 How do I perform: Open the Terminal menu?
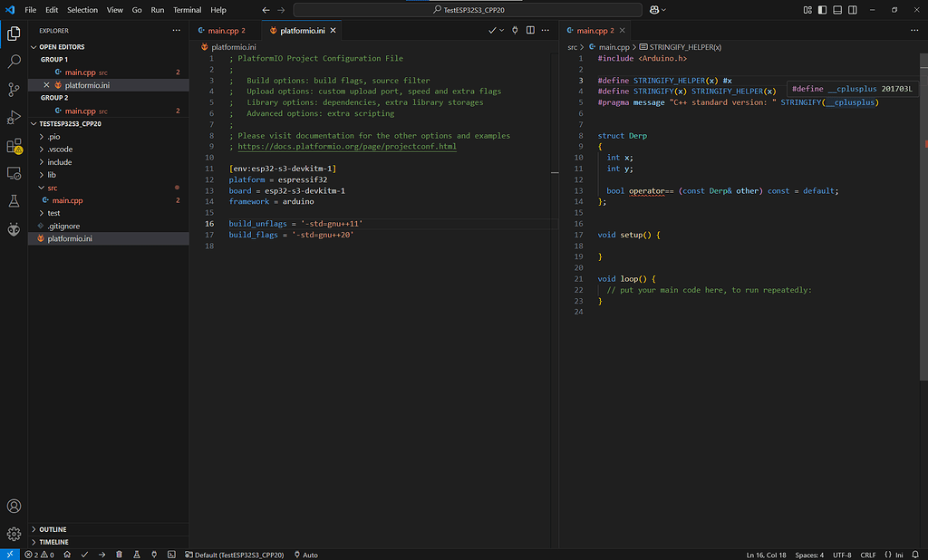(187, 10)
